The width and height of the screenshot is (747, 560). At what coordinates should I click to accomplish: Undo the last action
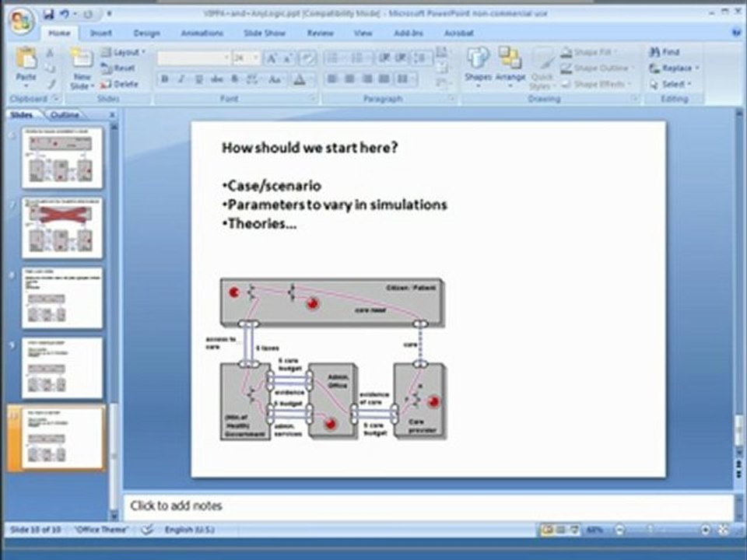[65, 14]
